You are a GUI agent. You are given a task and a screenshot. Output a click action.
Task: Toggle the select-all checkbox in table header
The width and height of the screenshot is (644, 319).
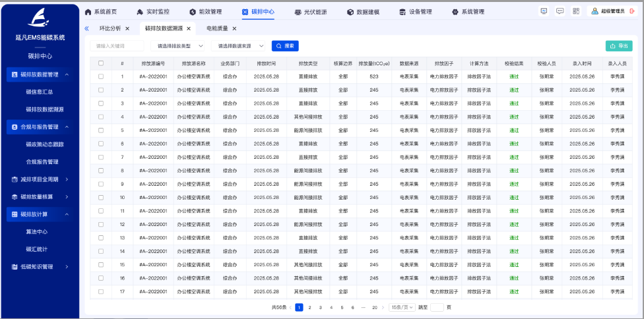point(101,63)
